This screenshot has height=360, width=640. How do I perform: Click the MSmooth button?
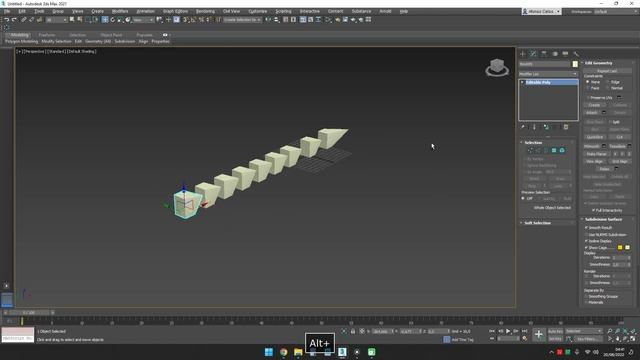592,146
